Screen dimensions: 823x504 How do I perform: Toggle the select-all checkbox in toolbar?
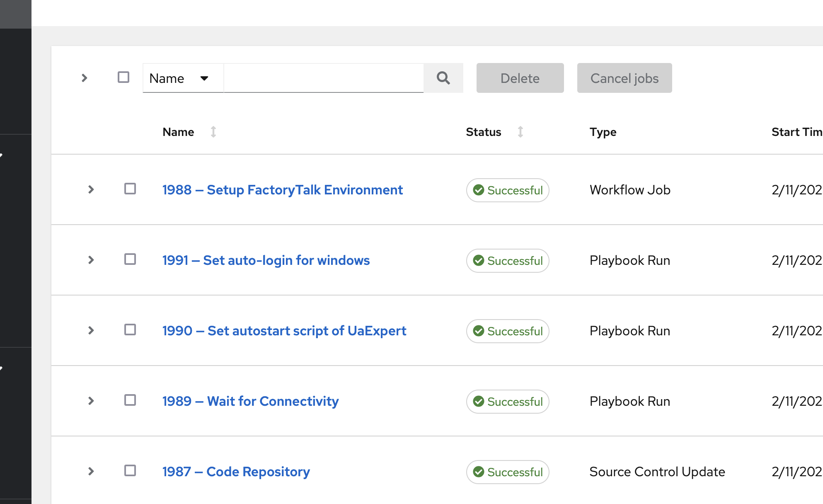click(x=123, y=78)
